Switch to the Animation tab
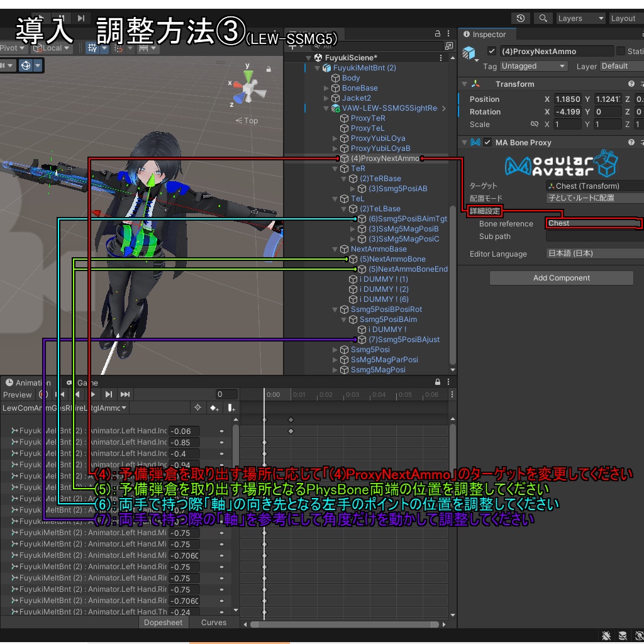The width and height of the screenshot is (644, 644). pyautogui.click(x=29, y=382)
